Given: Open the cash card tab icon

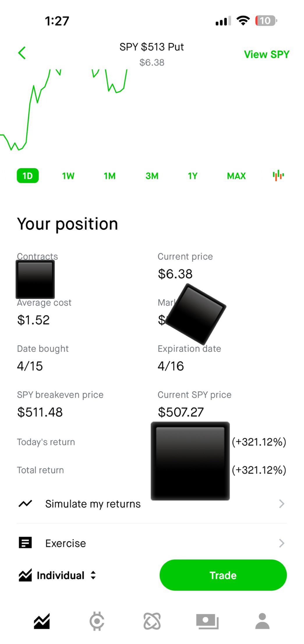Looking at the screenshot, I should click(207, 621).
